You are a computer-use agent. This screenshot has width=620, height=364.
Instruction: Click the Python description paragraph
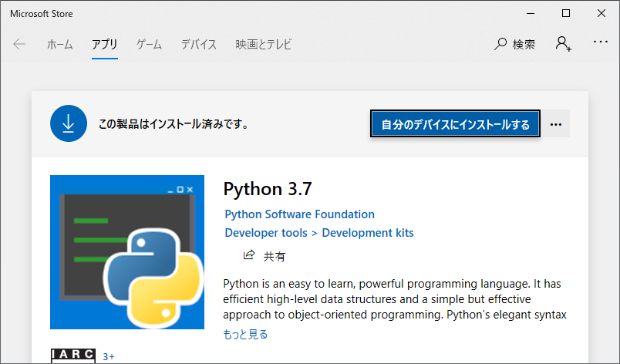[395, 298]
